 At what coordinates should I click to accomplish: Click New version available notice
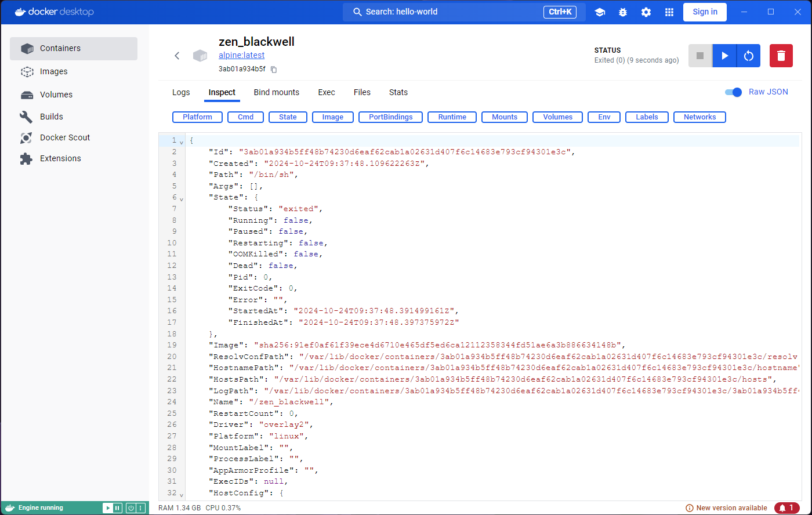(x=726, y=508)
